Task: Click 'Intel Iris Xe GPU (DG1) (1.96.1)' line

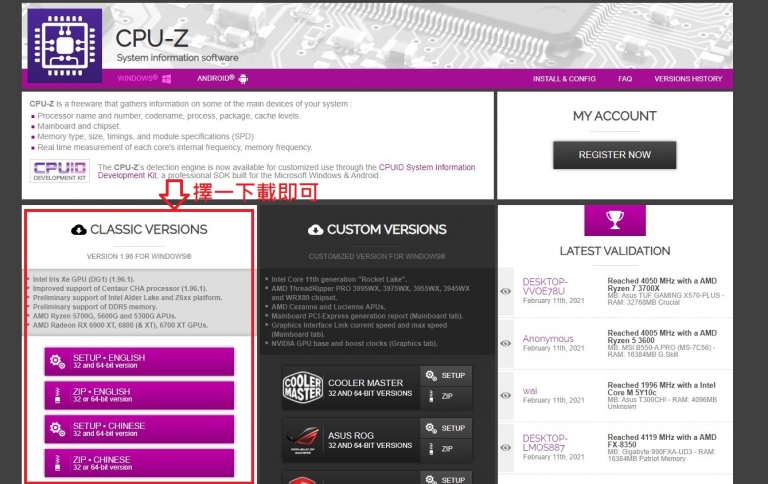Action: [83, 279]
